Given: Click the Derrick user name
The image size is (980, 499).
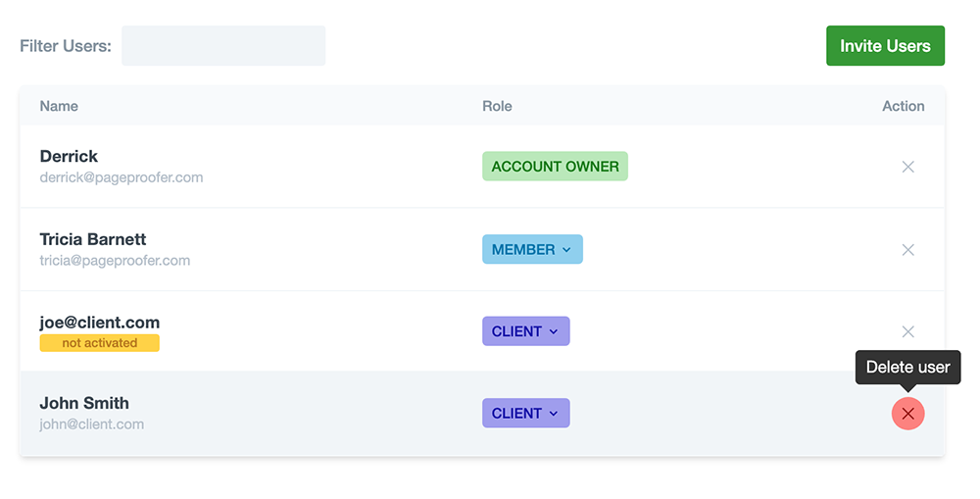Looking at the screenshot, I should (x=69, y=156).
